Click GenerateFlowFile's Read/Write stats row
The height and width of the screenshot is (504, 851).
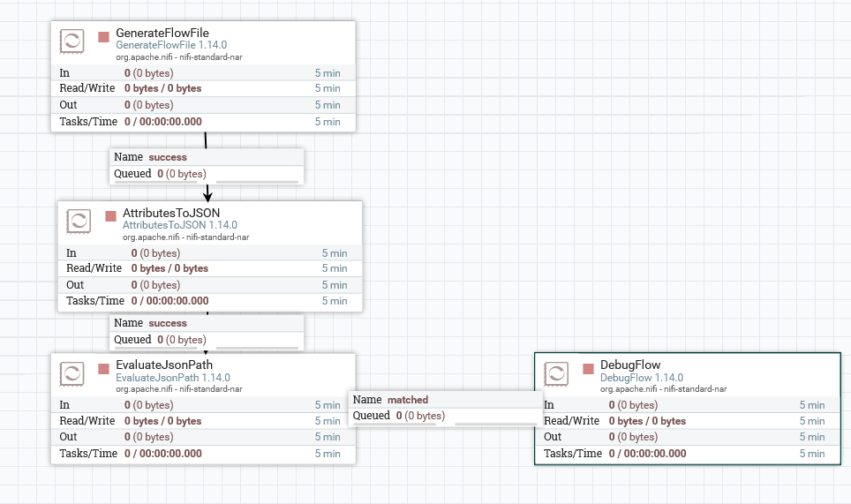pos(203,88)
